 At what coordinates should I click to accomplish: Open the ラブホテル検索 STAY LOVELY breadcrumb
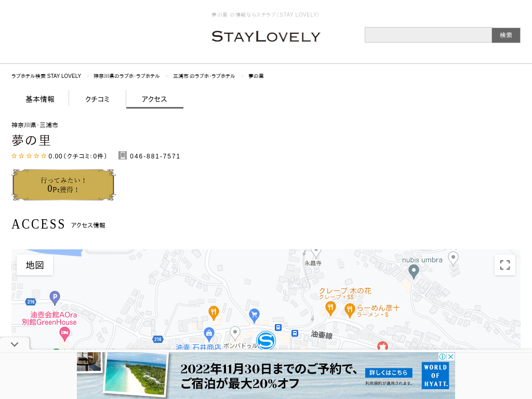click(46, 76)
